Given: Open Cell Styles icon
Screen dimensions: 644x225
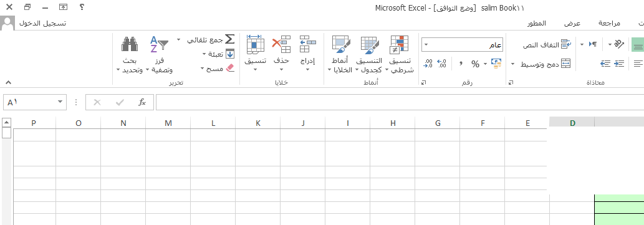Looking at the screenshot, I should 341,45.
